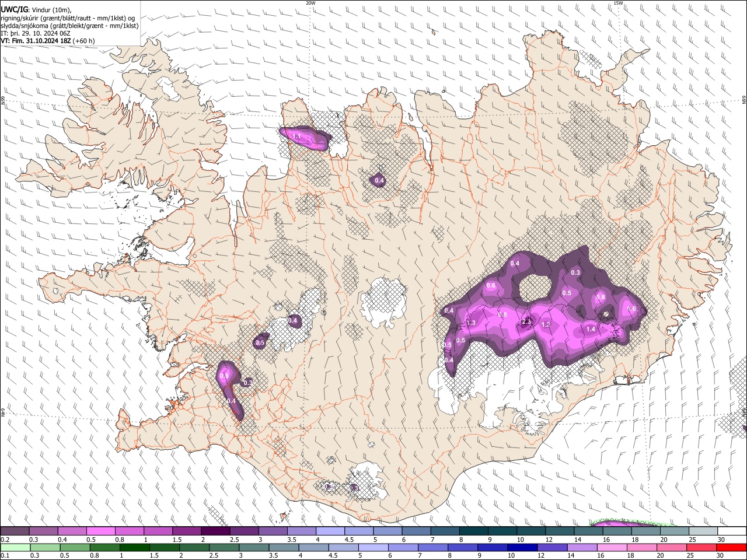
Task: Click the rigning/skúrir legend description line
Action: (68, 18)
